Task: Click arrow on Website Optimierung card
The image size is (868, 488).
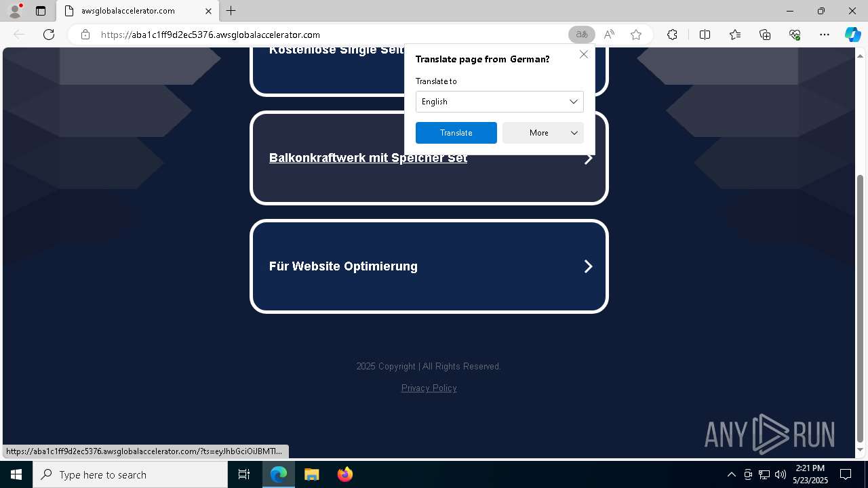Action: coord(588,266)
